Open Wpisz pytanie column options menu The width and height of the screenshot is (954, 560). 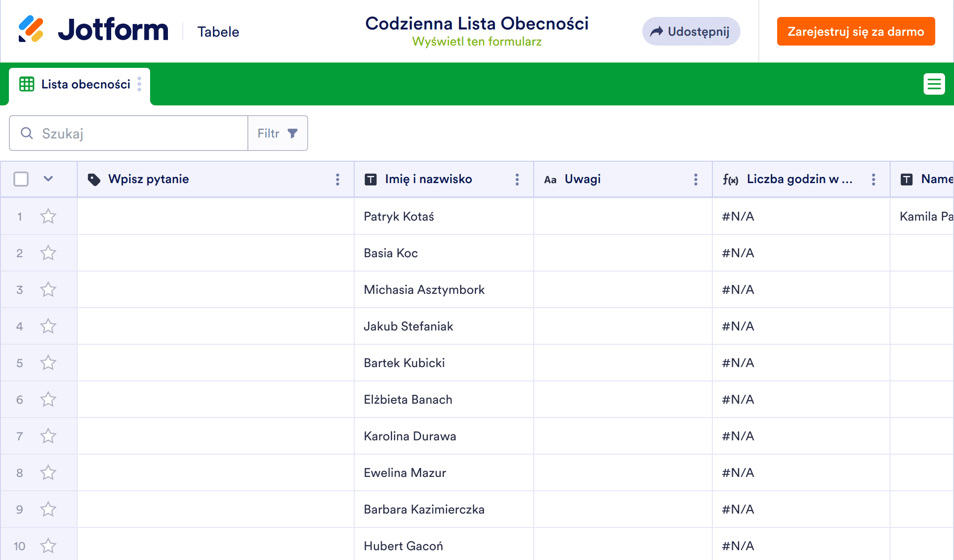(338, 180)
